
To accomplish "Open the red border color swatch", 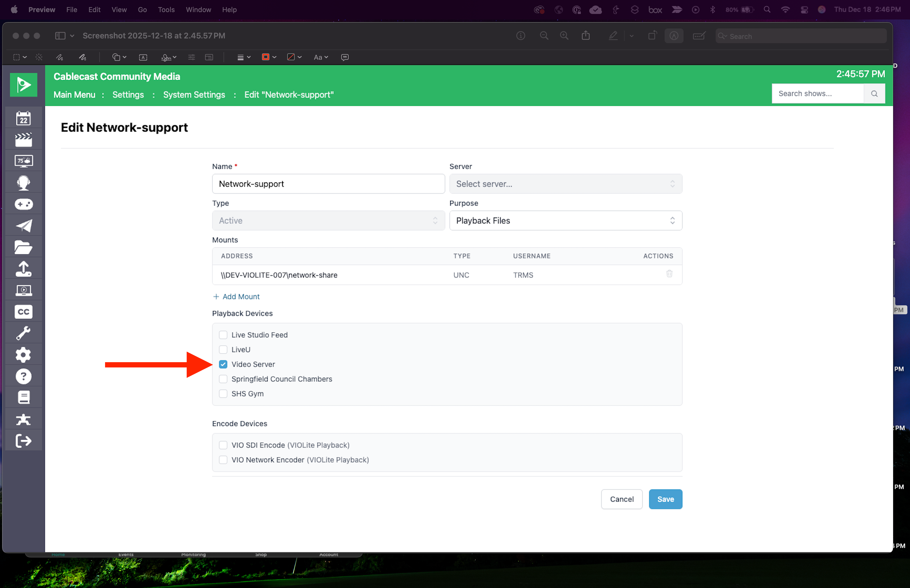I will point(266,57).
